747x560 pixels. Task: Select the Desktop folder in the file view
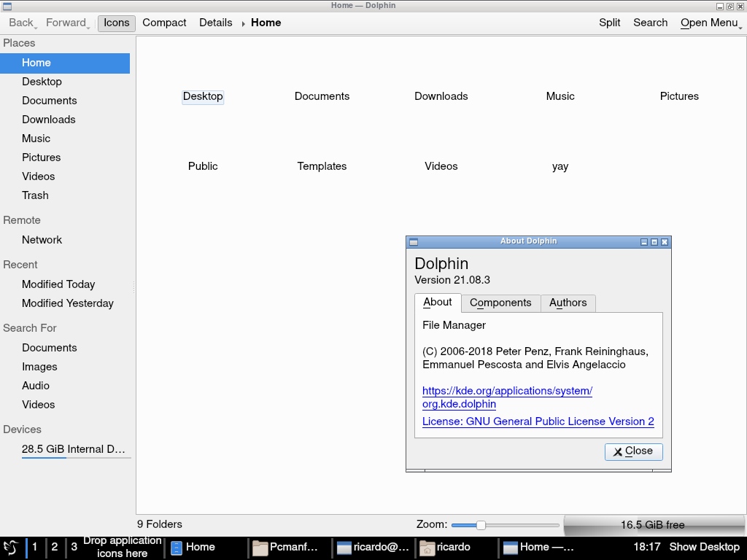click(x=203, y=97)
